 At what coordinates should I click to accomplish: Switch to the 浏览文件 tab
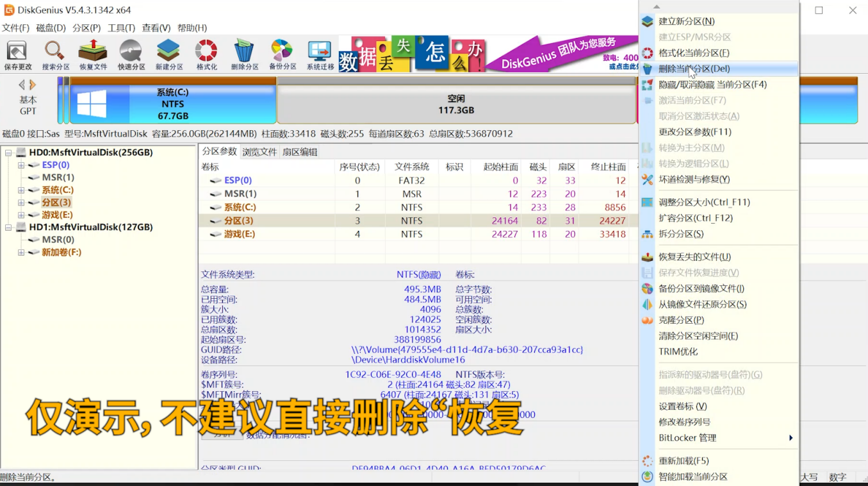pyautogui.click(x=259, y=152)
